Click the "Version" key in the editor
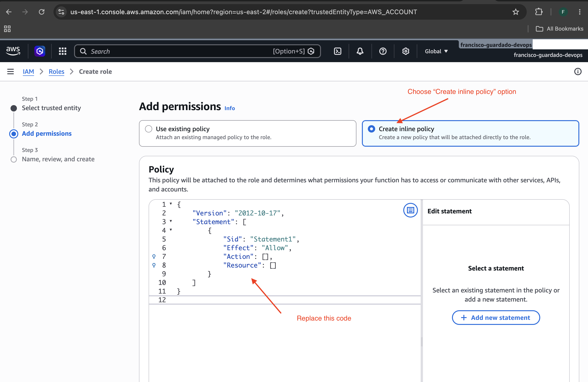The image size is (588, 382). point(209,213)
